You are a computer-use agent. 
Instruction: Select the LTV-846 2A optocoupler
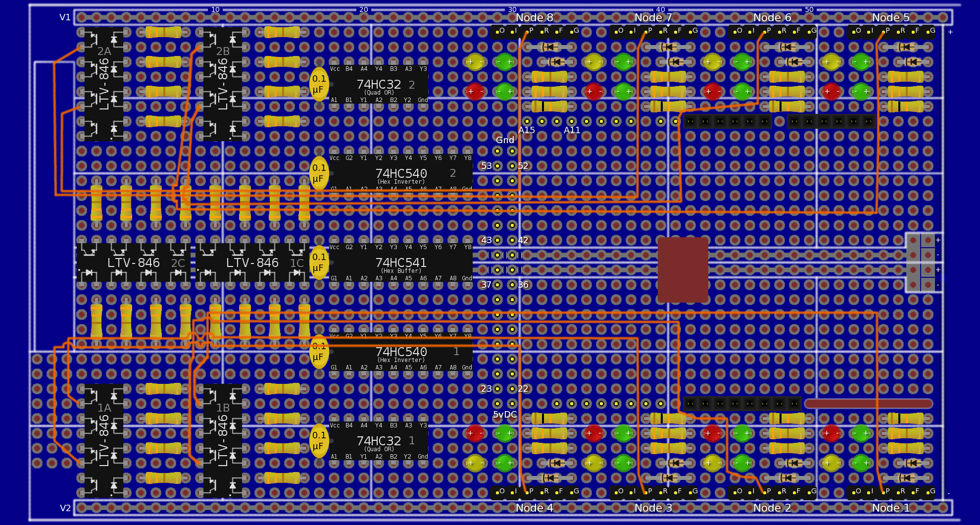104,84
